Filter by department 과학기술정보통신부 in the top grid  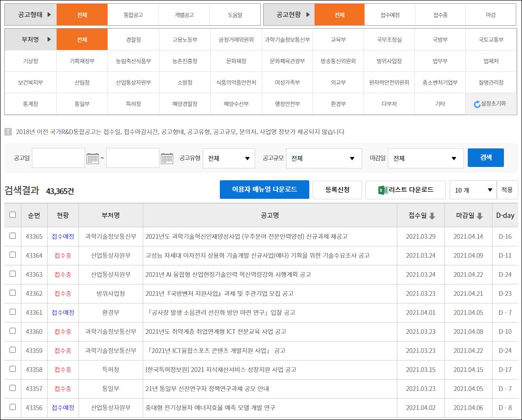pos(287,39)
